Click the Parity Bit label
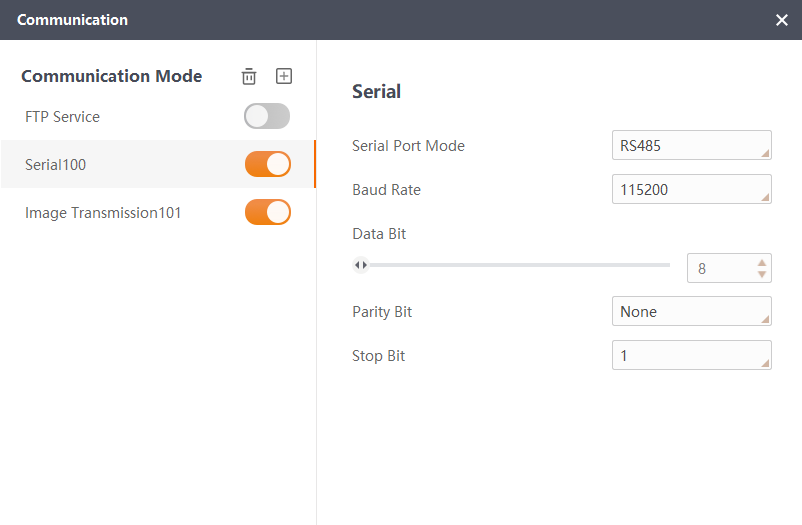 [x=382, y=312]
